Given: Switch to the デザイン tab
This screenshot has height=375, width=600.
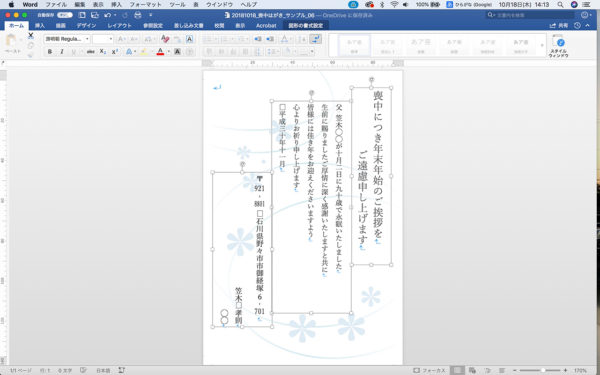Looking at the screenshot, I should point(86,26).
